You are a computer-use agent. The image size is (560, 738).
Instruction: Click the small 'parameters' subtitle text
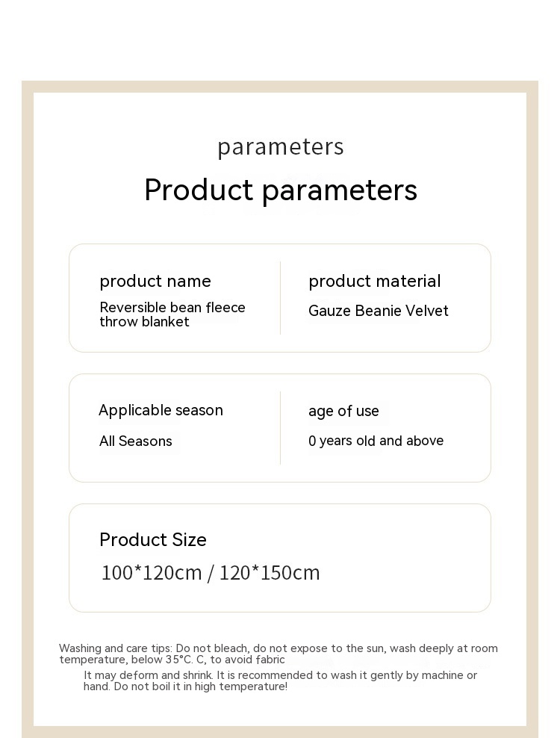(280, 147)
